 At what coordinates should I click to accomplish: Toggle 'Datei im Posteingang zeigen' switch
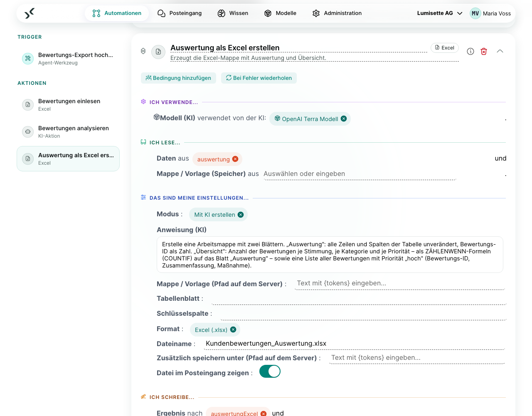270,371
